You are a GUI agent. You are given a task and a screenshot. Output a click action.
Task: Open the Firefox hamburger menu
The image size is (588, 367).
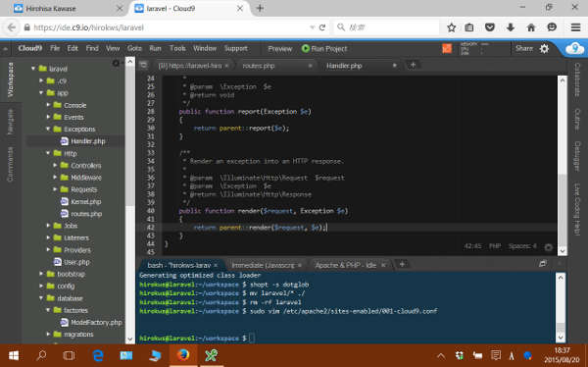[575, 27]
